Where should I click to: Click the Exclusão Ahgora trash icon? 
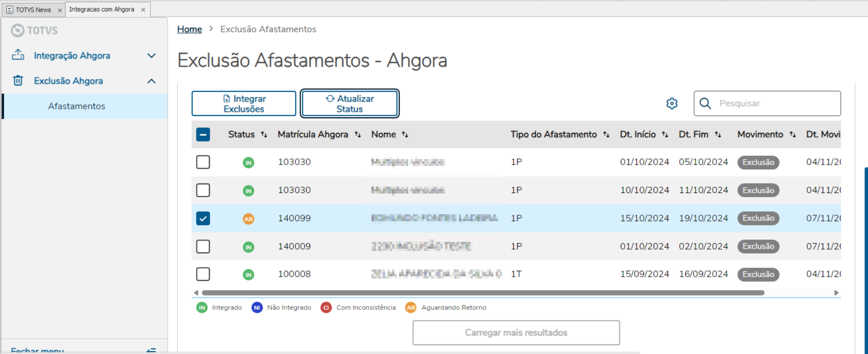(x=18, y=80)
